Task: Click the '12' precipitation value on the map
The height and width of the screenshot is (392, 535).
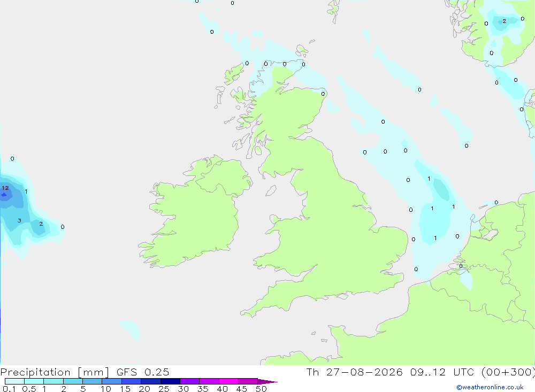Action: pyautogui.click(x=5, y=188)
